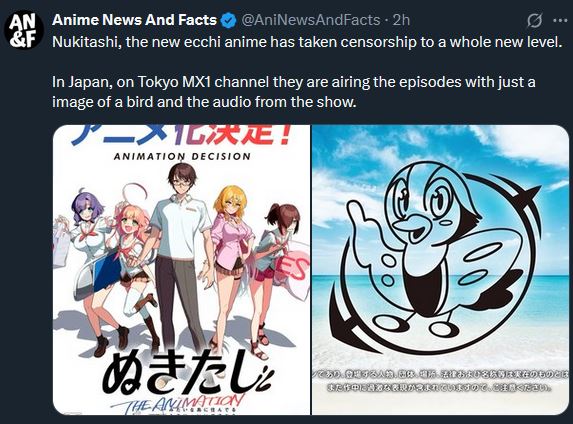Open the Nukitashi poster image
Viewport: 573px width, 424px height.
(x=182, y=270)
